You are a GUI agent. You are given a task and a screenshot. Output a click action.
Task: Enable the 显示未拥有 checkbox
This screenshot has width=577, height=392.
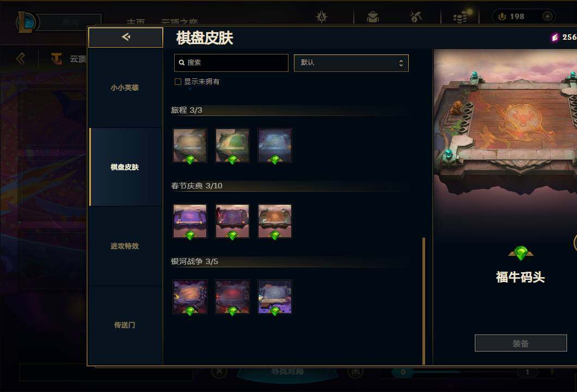click(x=178, y=82)
